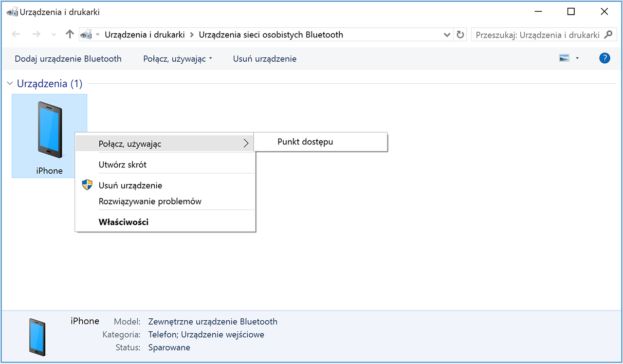Open the Help button
The height and width of the screenshot is (364, 623).
pos(605,58)
